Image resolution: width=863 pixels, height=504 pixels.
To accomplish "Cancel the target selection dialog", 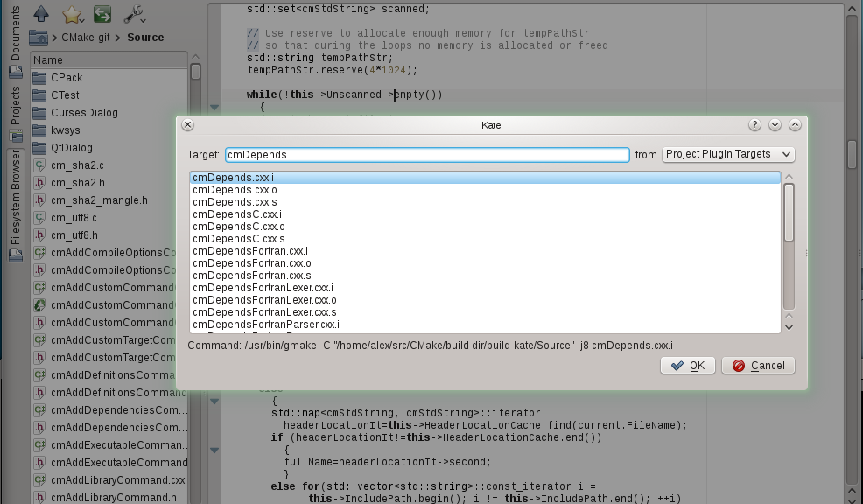I will tap(758, 366).
